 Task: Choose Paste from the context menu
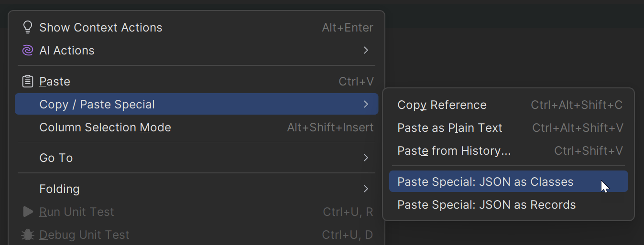[55, 82]
